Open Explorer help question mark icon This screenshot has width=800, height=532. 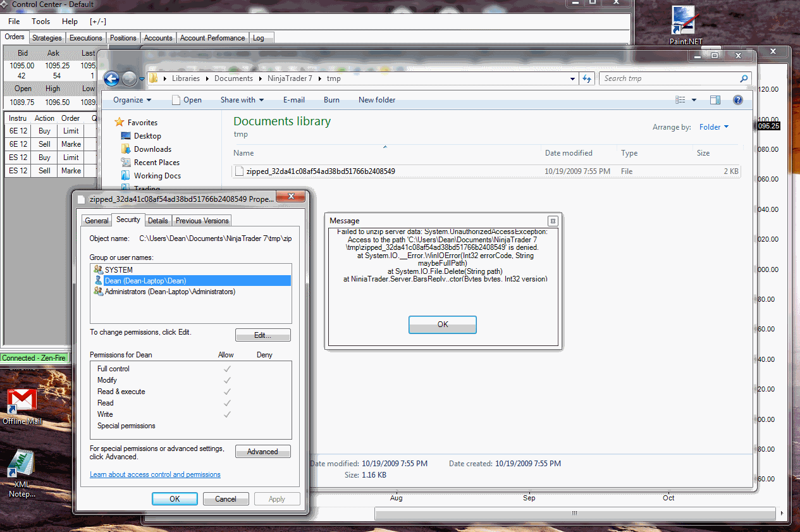tap(737, 100)
